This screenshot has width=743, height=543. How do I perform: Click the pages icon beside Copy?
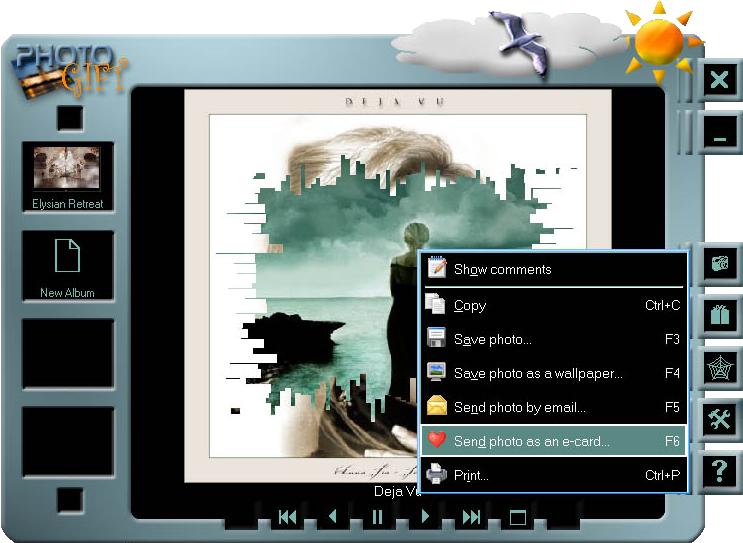click(x=435, y=304)
